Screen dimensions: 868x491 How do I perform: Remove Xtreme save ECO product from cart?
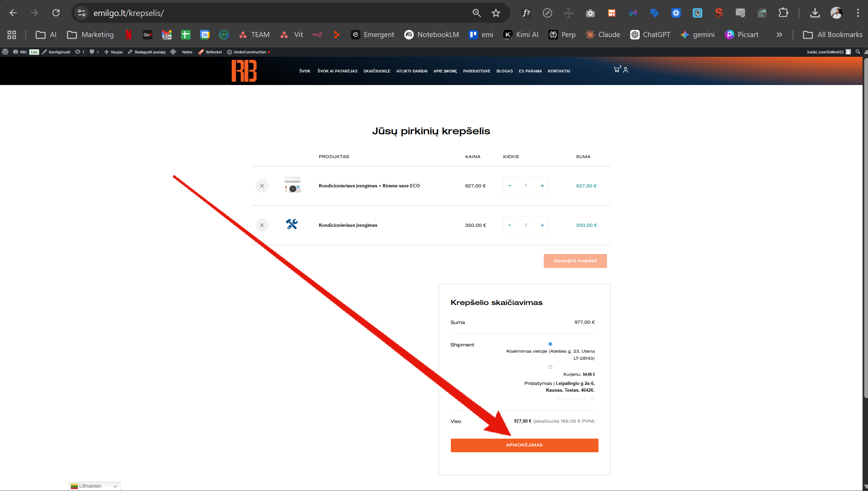(262, 186)
